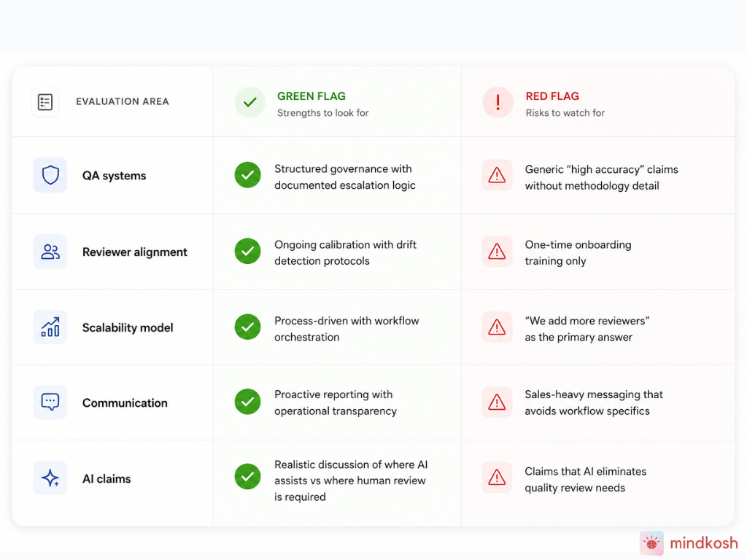The image size is (747, 560).
Task: Select the GREEN FLAG column heading
Action: pyautogui.click(x=311, y=96)
